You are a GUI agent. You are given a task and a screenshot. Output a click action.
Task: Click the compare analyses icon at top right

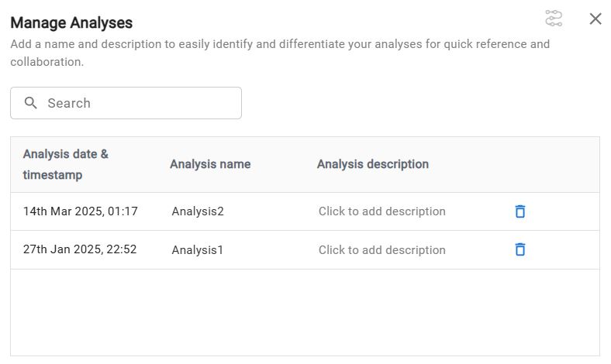tap(554, 19)
